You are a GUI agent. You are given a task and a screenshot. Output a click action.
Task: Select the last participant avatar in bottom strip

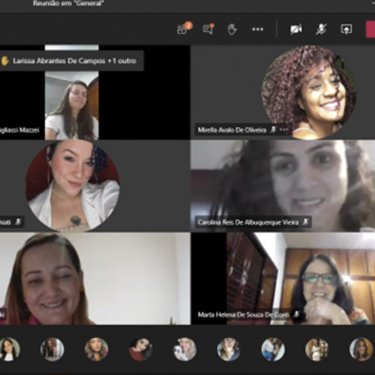point(361,349)
